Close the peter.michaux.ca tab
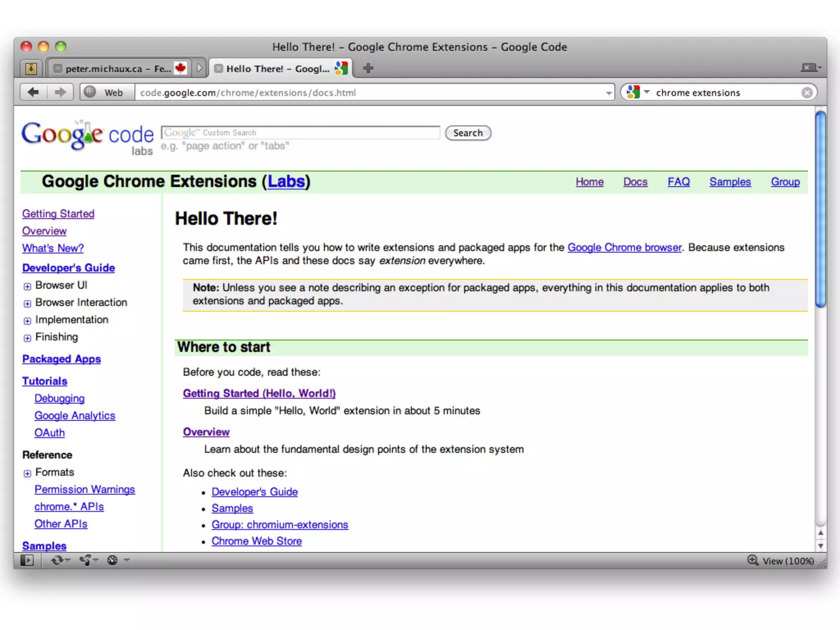Screen dimensions: 840x630 pyautogui.click(x=58, y=68)
